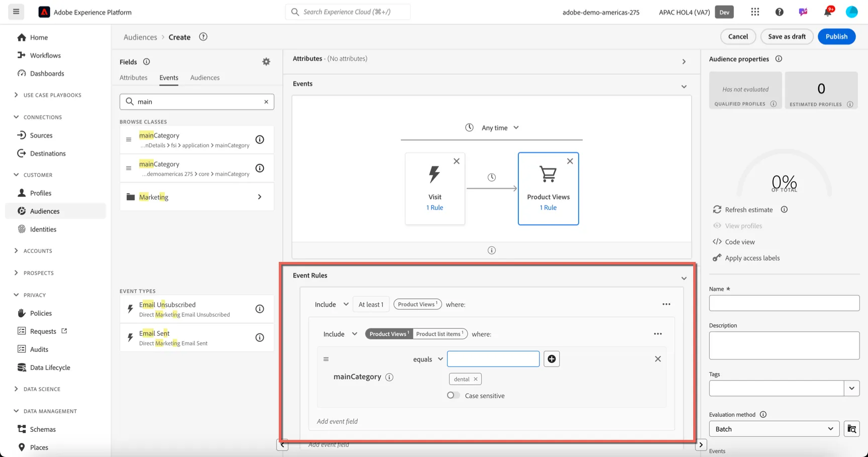Screen dimensions: 868x457
Task: Open evaluation method search icon
Action: point(852,429)
